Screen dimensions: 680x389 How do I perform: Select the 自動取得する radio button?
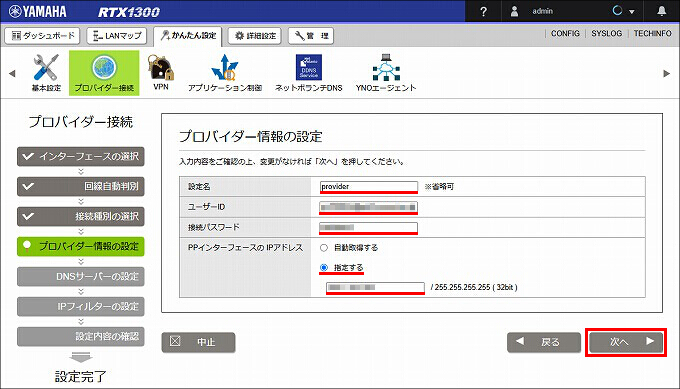[x=324, y=248]
